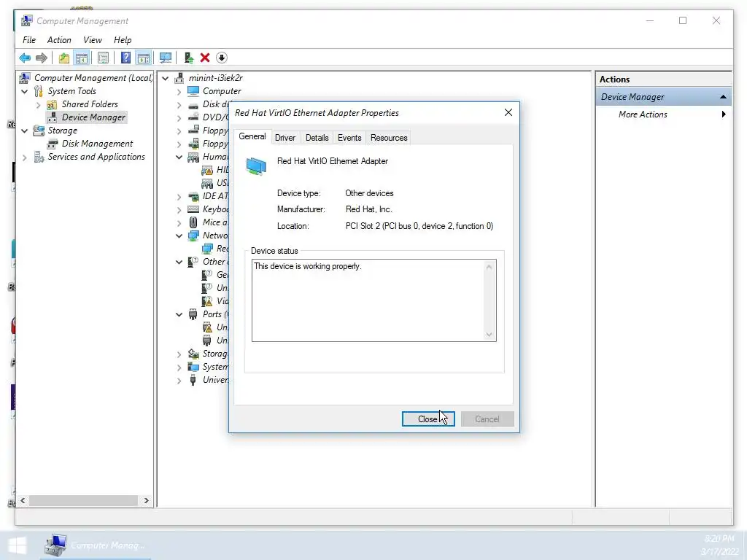The width and height of the screenshot is (747, 560).
Task: Click network adapter icon in Properties dialog
Action: [x=256, y=167]
